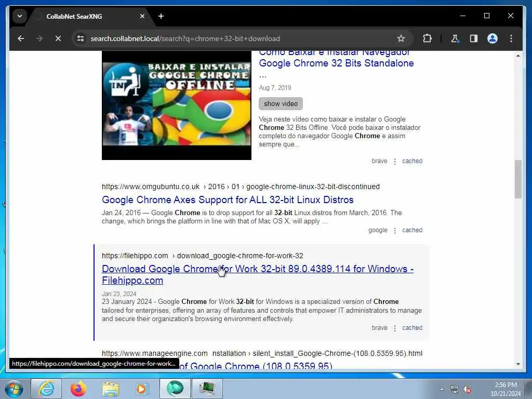Open the Chrome profile avatar
This screenshot has height=399, width=532.
click(x=493, y=38)
